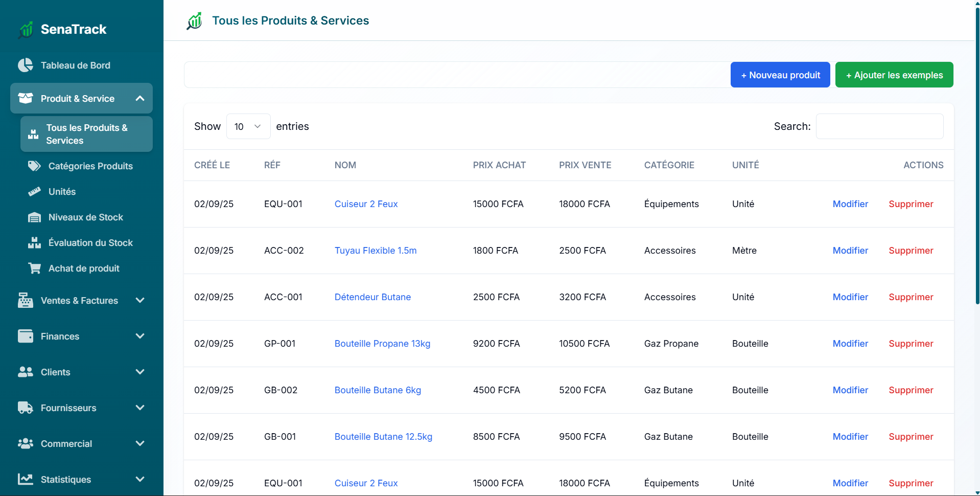The height and width of the screenshot is (496, 980).
Task: Click the Tableau de Bord pie chart icon
Action: pyautogui.click(x=25, y=65)
